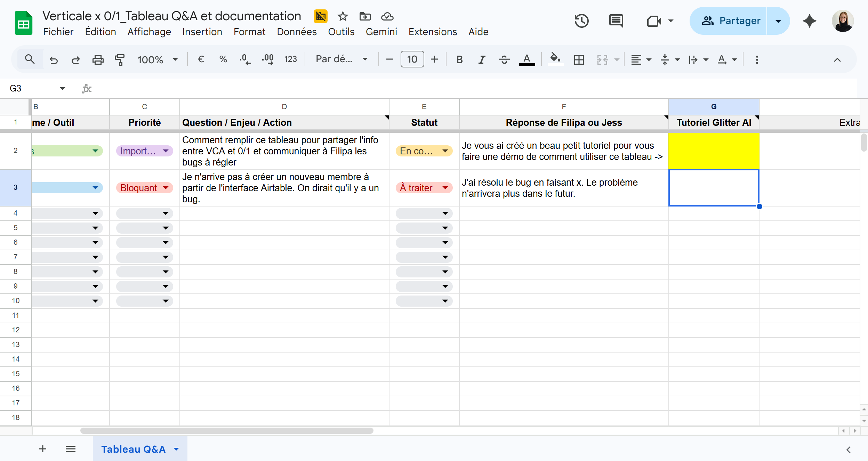Expand the À traiter status dropdown
This screenshot has height=461, width=868.
click(x=445, y=188)
